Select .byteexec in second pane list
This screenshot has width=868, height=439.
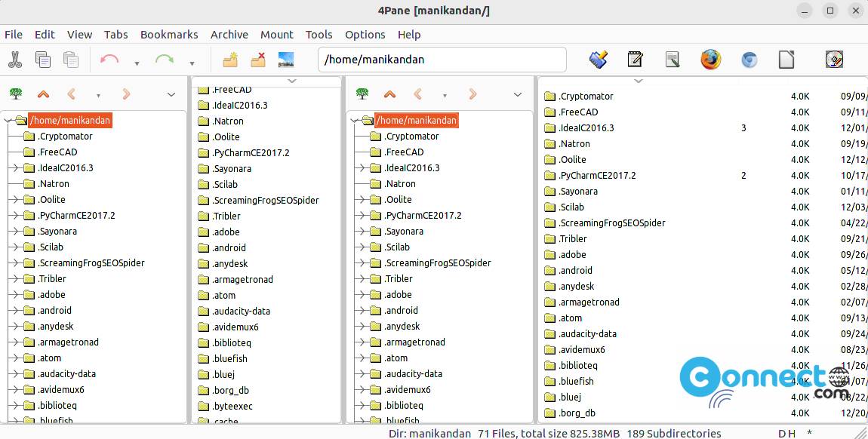click(x=232, y=406)
